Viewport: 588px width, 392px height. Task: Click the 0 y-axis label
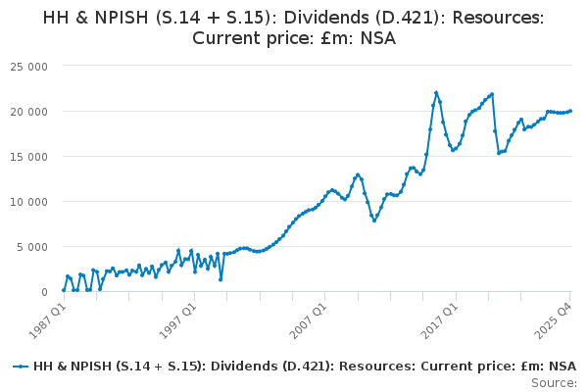point(45,292)
